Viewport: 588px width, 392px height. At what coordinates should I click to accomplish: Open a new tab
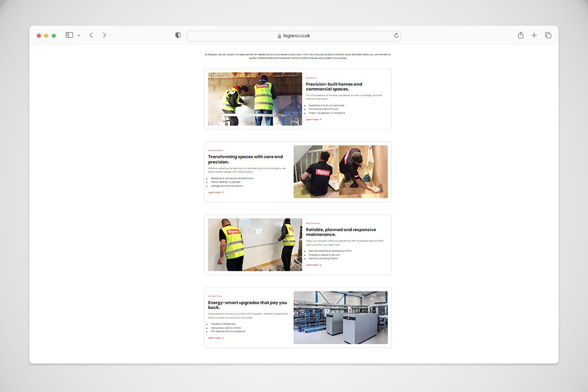pyautogui.click(x=534, y=35)
